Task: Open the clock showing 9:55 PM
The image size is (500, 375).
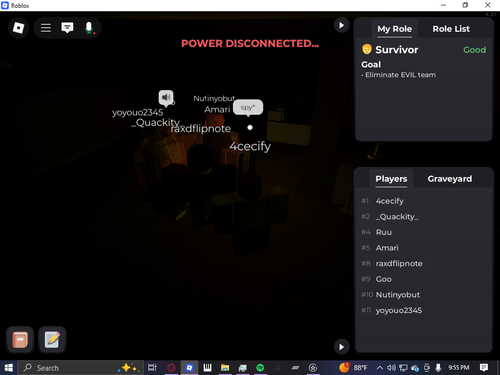Action: coord(459,368)
